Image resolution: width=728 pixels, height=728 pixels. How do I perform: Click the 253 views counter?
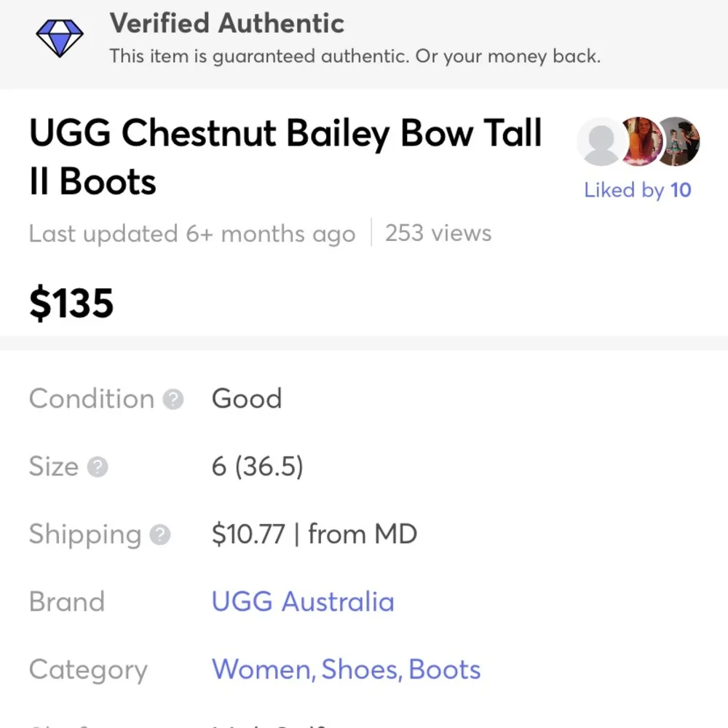(x=436, y=233)
